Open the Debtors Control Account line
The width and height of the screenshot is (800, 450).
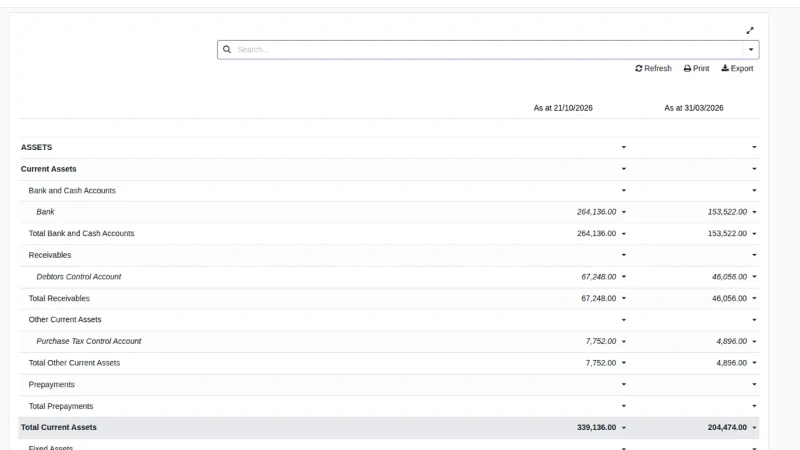(79, 277)
